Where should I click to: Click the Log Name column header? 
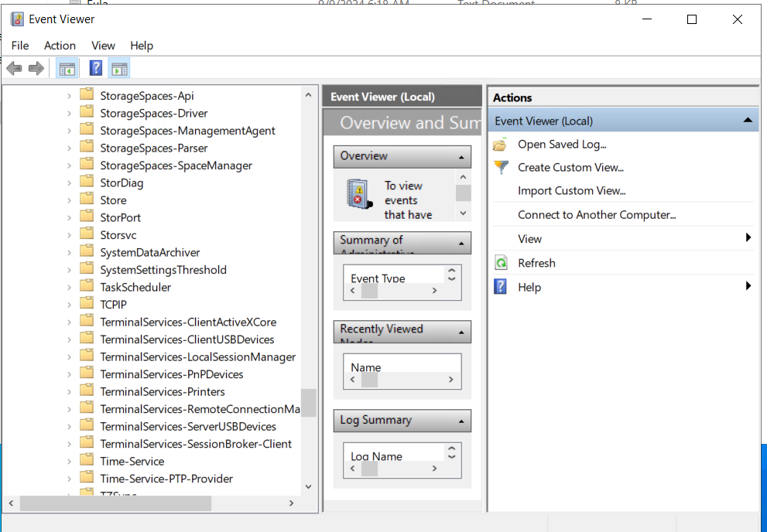[x=377, y=456]
